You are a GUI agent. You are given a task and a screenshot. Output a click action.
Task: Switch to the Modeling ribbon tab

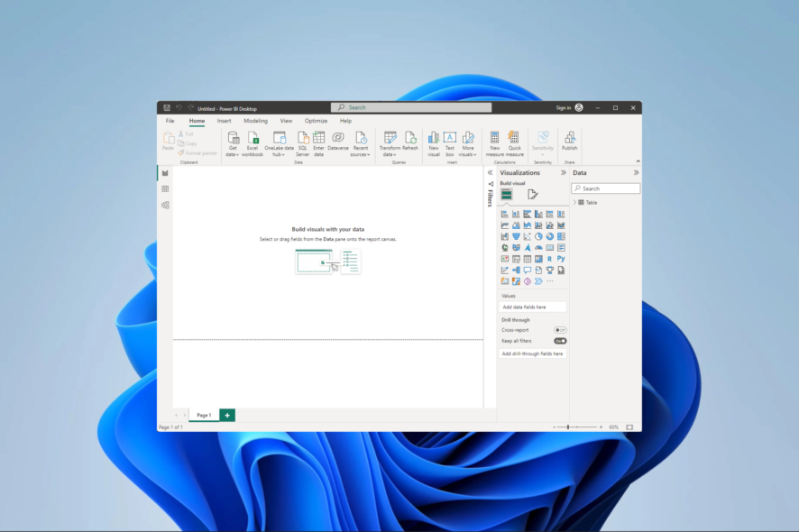[255, 121]
